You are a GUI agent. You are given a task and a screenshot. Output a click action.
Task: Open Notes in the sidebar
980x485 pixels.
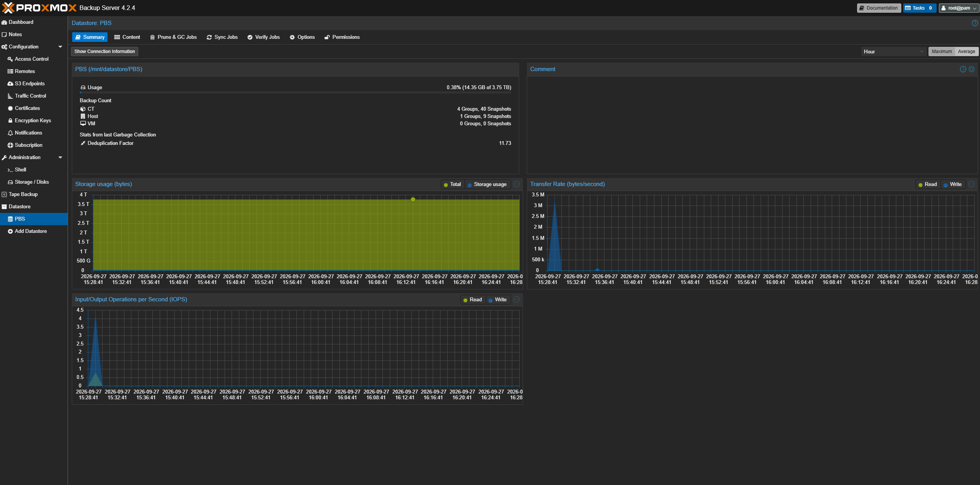tap(34, 35)
